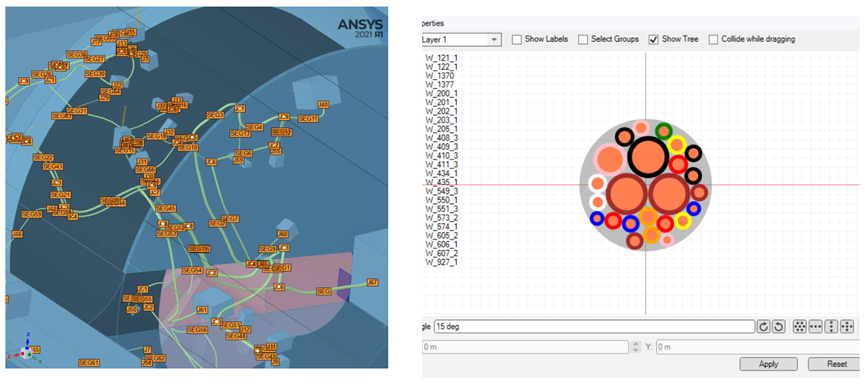The height and width of the screenshot is (384, 865).
Task: Click the Apply button
Action: pos(768,364)
